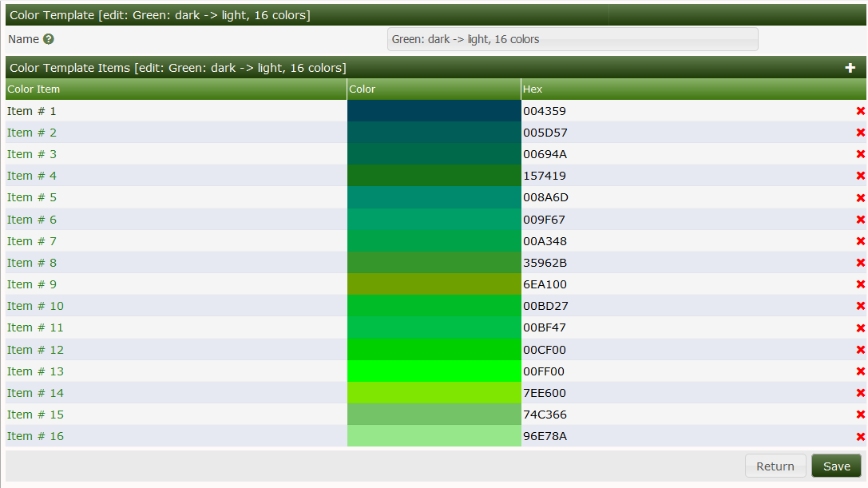
Task: Click the olive 6EA100 color swatch
Action: pyautogui.click(x=434, y=284)
